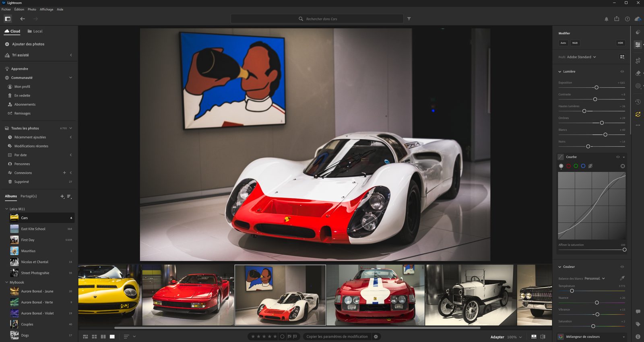Adjust the Température slider handle
The width and height of the screenshot is (644, 342).
pos(572,291)
